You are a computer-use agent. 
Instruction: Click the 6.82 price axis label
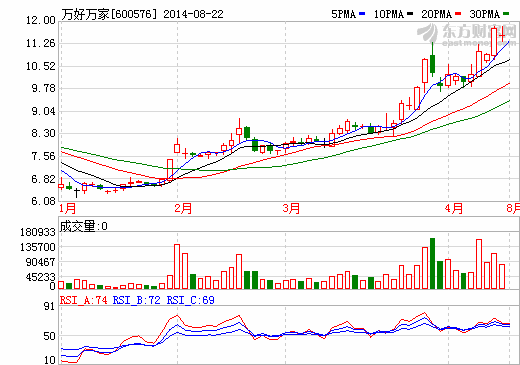(43, 179)
